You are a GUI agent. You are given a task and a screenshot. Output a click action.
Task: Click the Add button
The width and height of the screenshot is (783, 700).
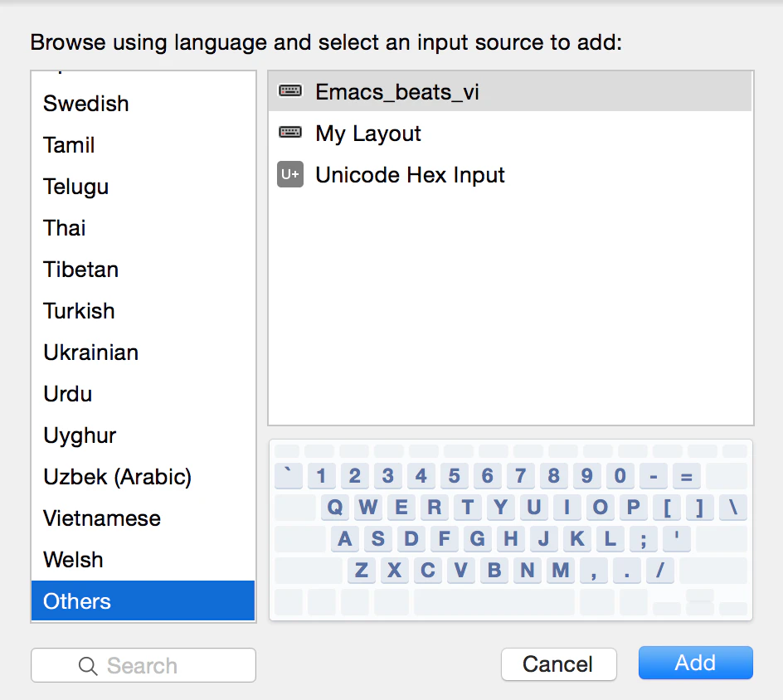(696, 663)
